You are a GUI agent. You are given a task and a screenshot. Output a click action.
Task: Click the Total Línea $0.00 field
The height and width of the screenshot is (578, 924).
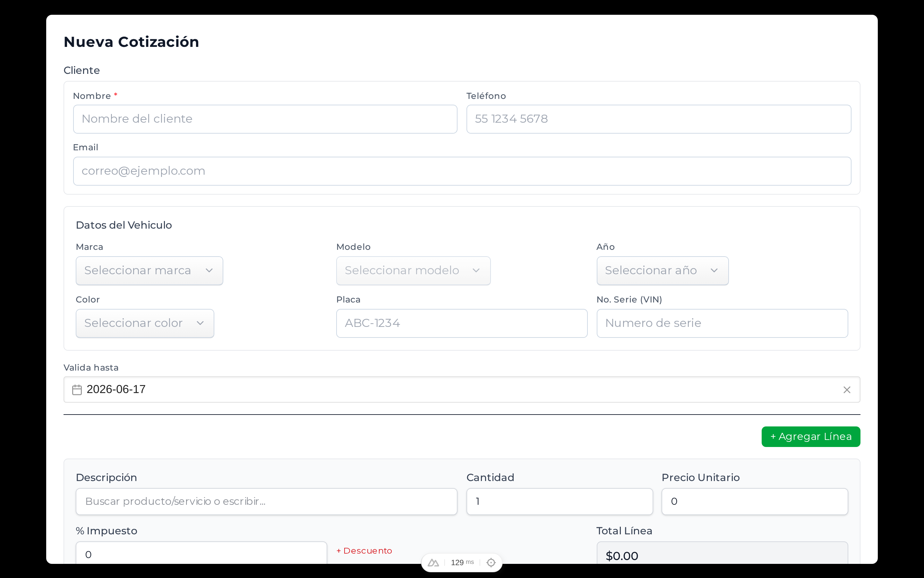click(722, 553)
